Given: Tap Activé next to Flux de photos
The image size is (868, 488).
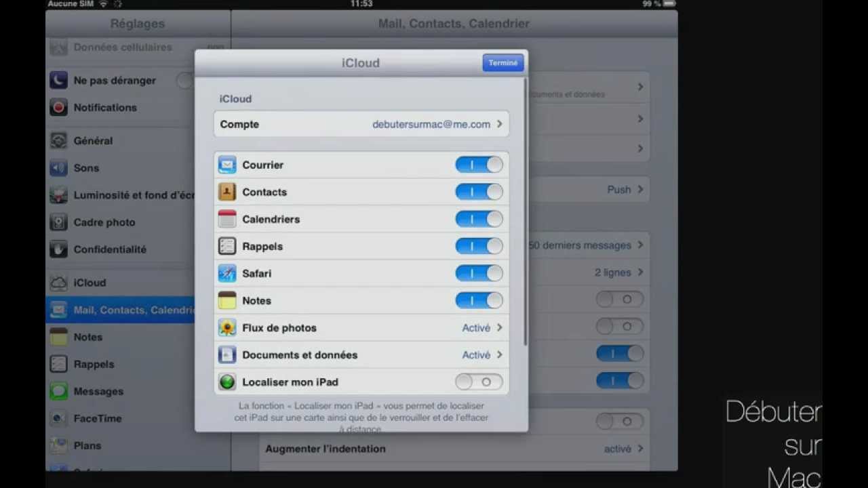Looking at the screenshot, I should point(476,327).
